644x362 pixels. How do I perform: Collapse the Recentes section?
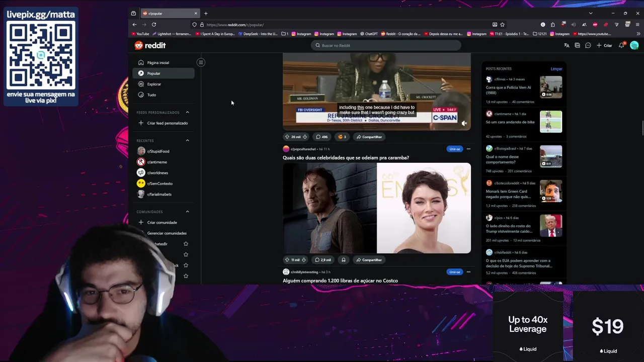[187, 140]
